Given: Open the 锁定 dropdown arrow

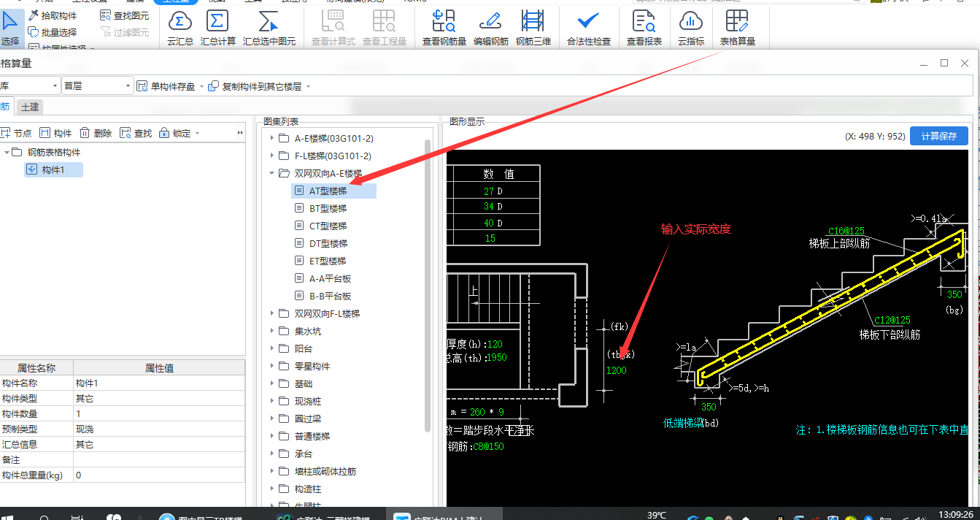Looking at the screenshot, I should [x=197, y=133].
